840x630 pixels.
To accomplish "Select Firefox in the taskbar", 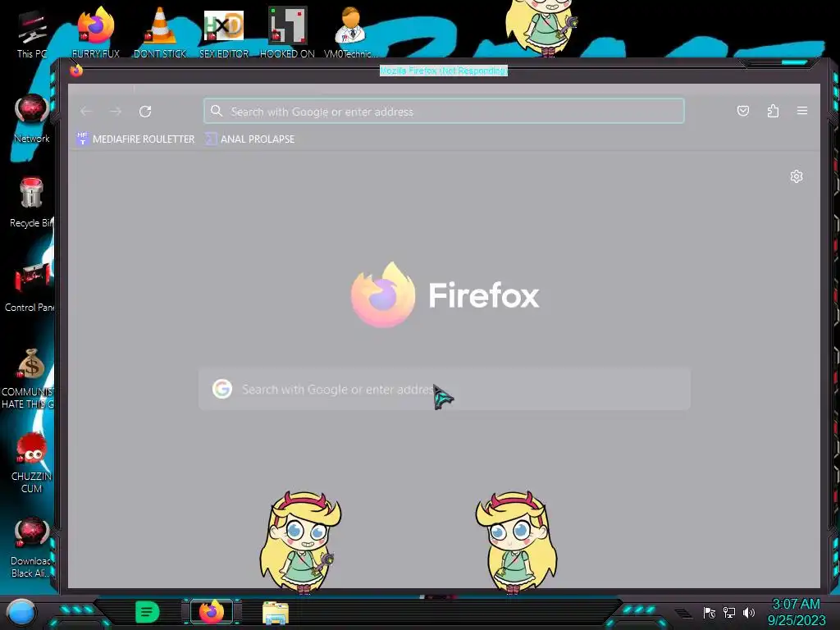I will coord(212,612).
